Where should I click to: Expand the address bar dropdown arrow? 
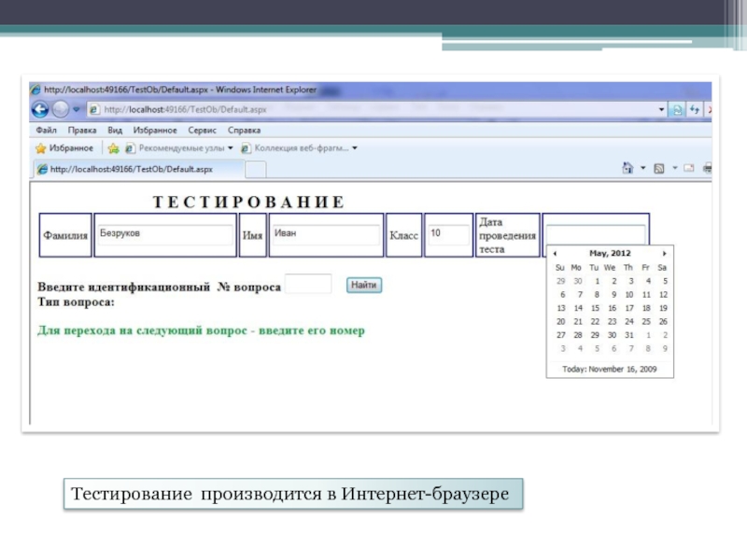(662, 110)
